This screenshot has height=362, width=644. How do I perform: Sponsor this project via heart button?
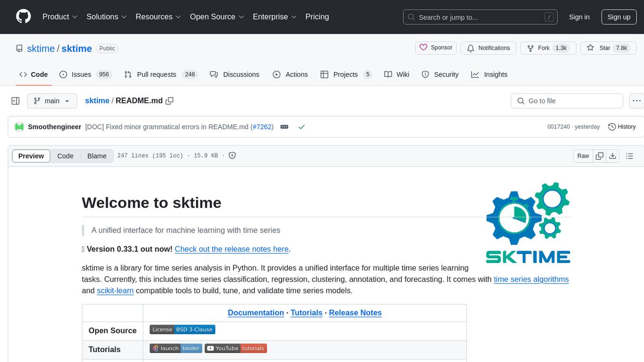pyautogui.click(x=436, y=48)
